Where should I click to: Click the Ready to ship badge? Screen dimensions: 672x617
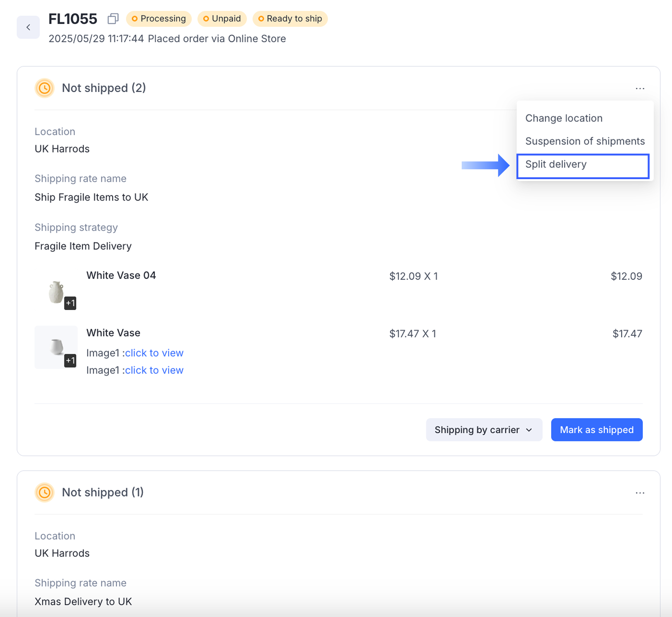coord(290,19)
